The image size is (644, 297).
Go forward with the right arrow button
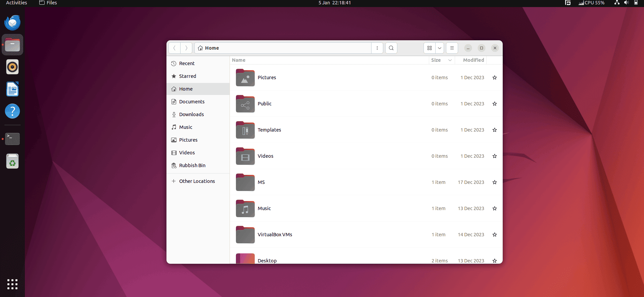tap(186, 48)
